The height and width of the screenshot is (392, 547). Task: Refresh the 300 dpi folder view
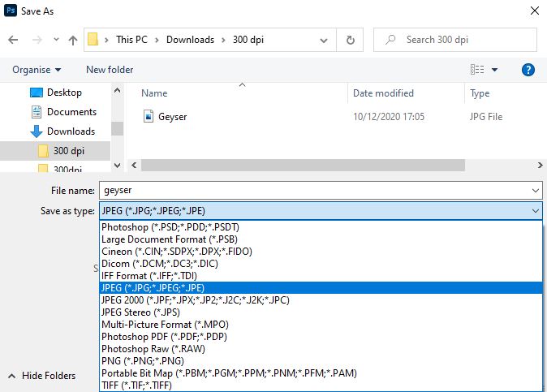click(x=350, y=40)
